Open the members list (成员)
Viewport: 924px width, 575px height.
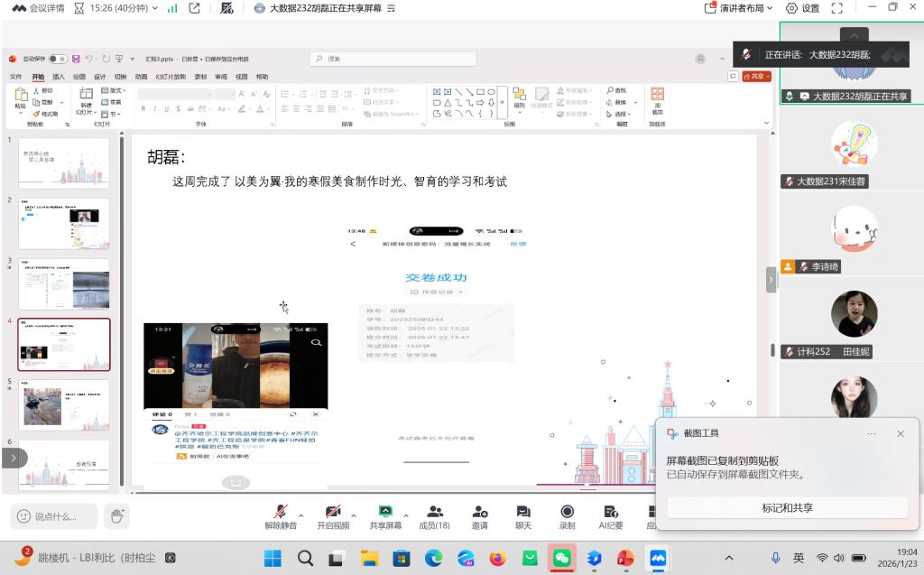[434, 513]
